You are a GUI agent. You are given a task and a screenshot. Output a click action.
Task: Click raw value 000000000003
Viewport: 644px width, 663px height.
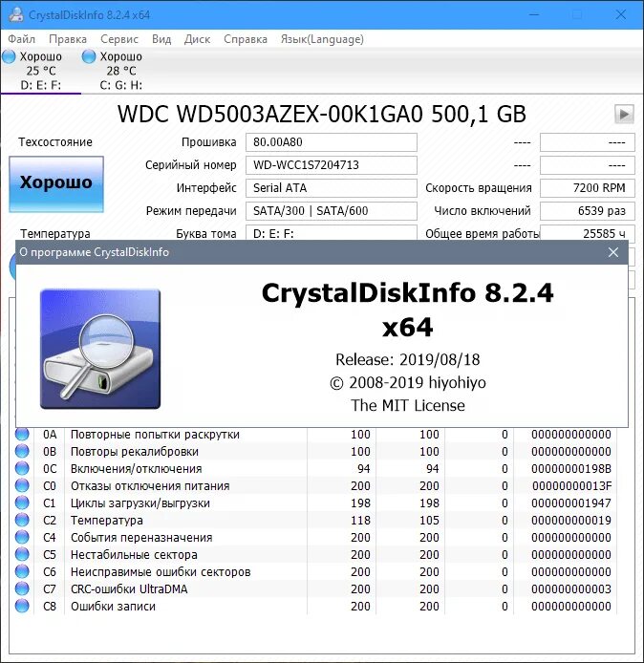click(x=571, y=589)
